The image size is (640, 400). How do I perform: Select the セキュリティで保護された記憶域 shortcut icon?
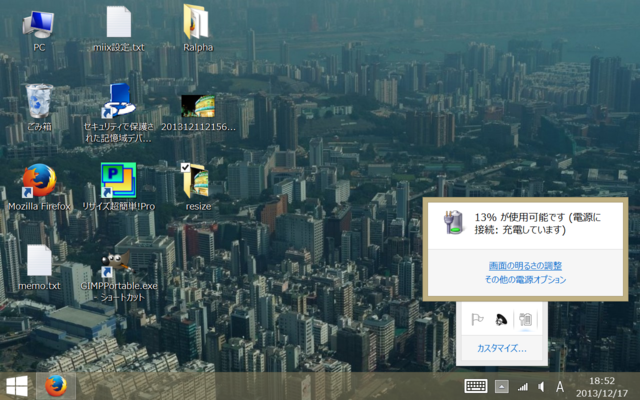(118, 101)
